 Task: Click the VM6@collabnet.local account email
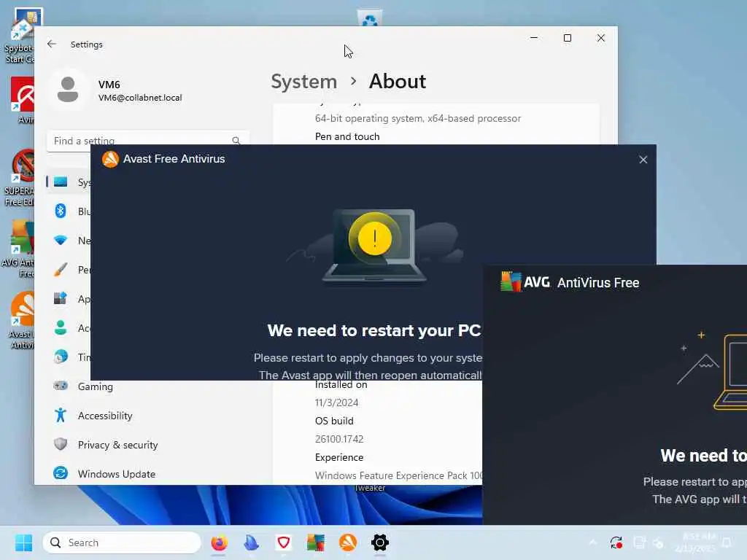click(140, 98)
